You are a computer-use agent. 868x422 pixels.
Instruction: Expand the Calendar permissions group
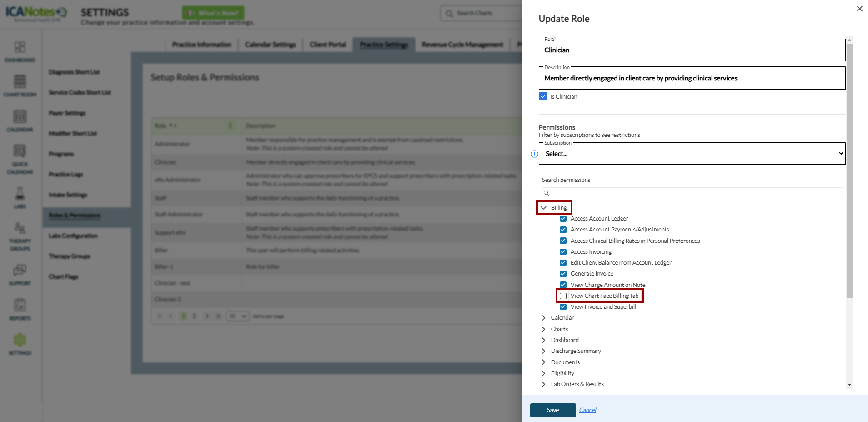click(x=543, y=318)
